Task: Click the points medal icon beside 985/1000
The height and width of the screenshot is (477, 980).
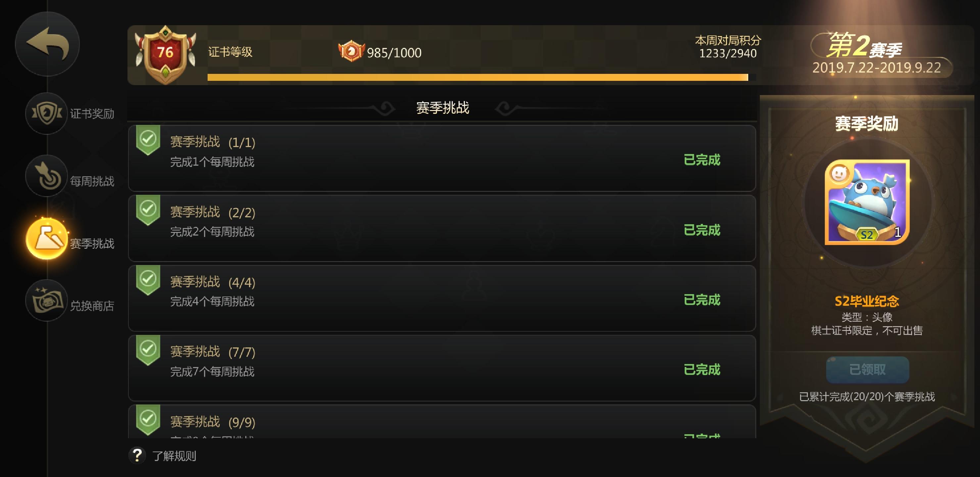Action: point(351,51)
